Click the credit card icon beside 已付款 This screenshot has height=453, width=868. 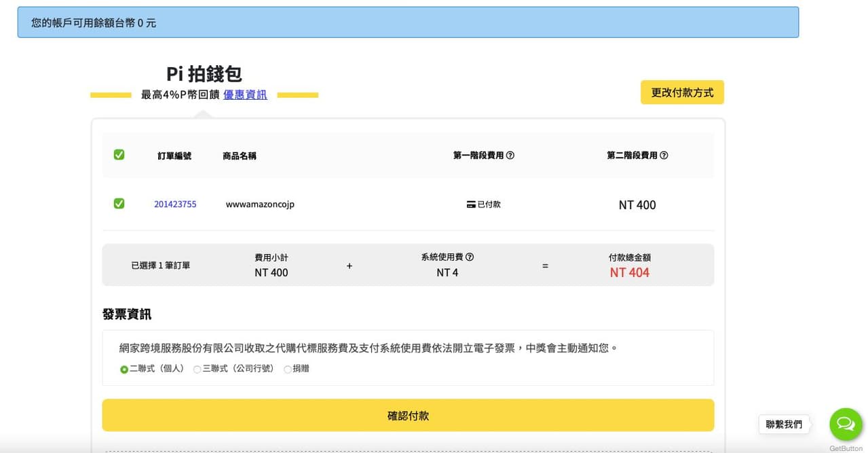(471, 204)
